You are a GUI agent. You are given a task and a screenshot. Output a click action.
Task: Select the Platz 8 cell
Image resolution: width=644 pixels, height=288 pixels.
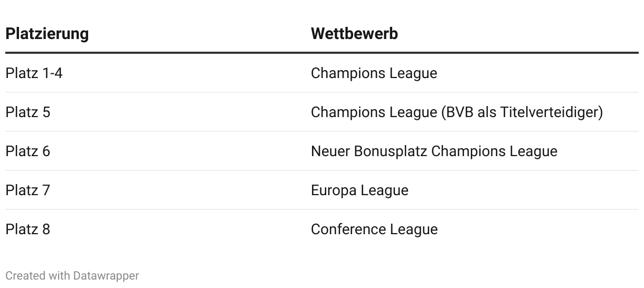pos(28,229)
